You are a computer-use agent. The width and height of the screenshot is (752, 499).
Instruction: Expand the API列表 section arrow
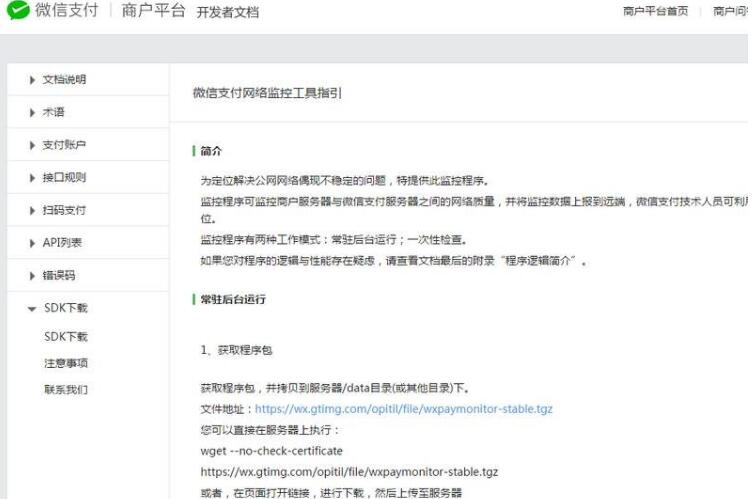click(x=32, y=243)
